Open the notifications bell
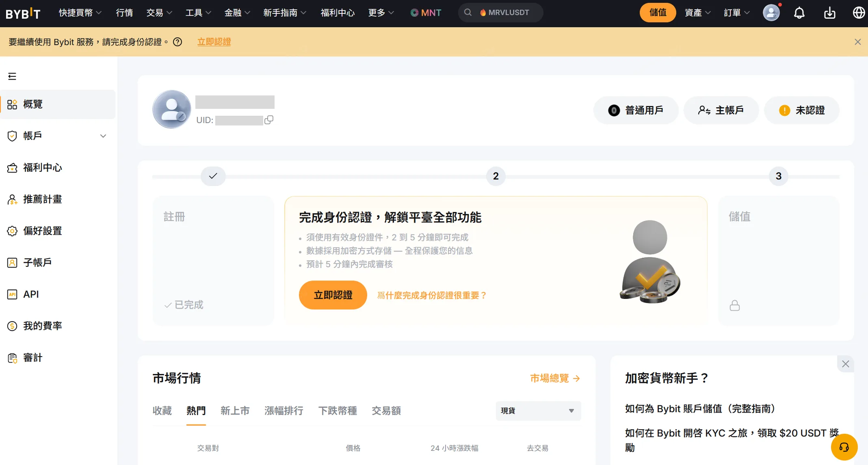 point(799,13)
